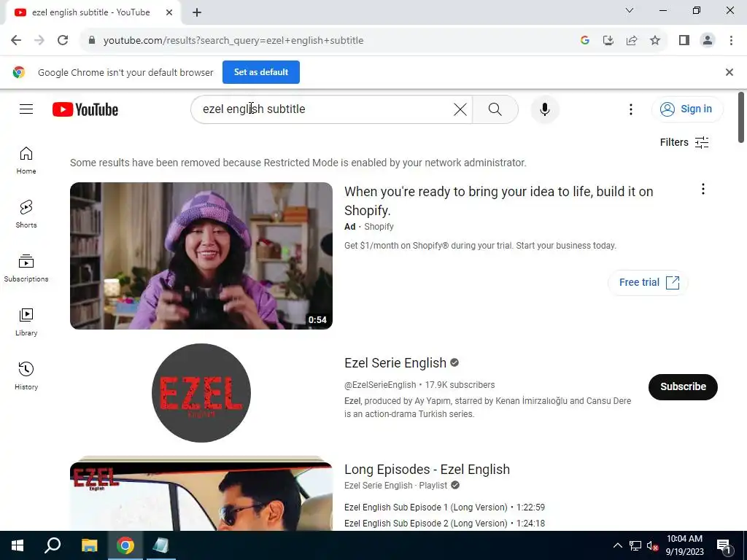The image size is (747, 560).
Task: Click the Free trial ad button
Action: pos(649,282)
